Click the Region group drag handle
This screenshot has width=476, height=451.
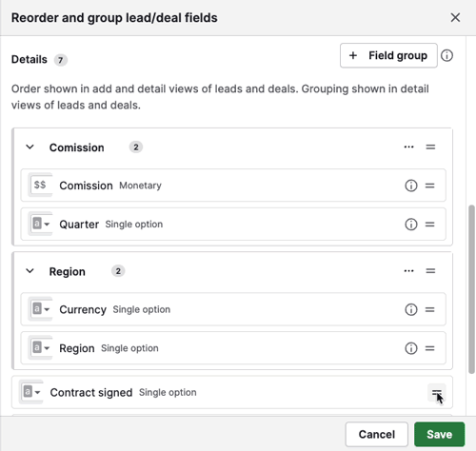pos(430,271)
